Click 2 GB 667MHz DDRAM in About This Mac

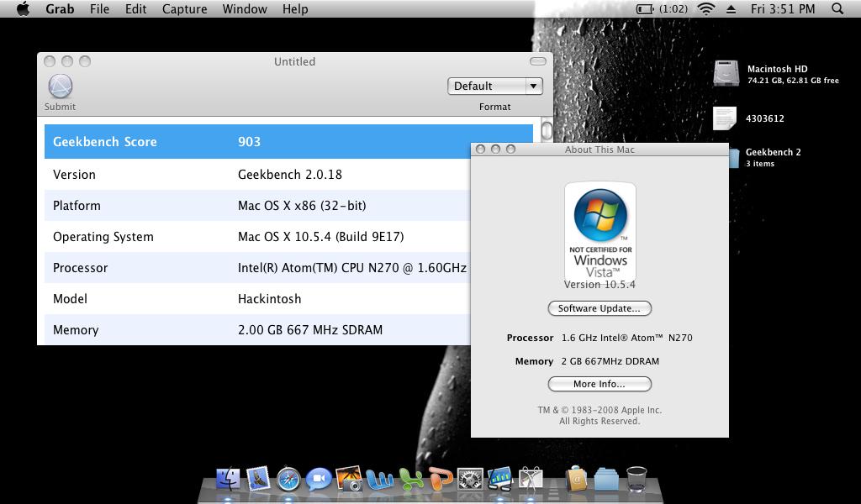pyautogui.click(x=610, y=361)
